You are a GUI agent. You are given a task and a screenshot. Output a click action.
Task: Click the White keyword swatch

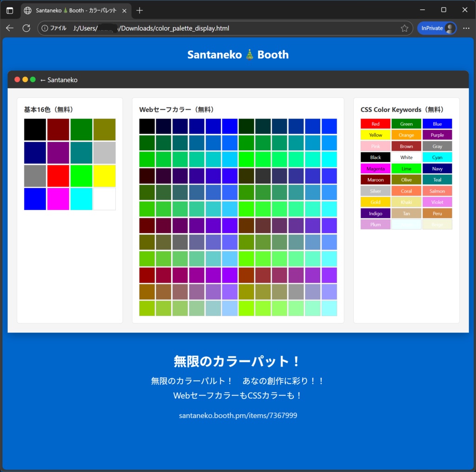point(406,157)
